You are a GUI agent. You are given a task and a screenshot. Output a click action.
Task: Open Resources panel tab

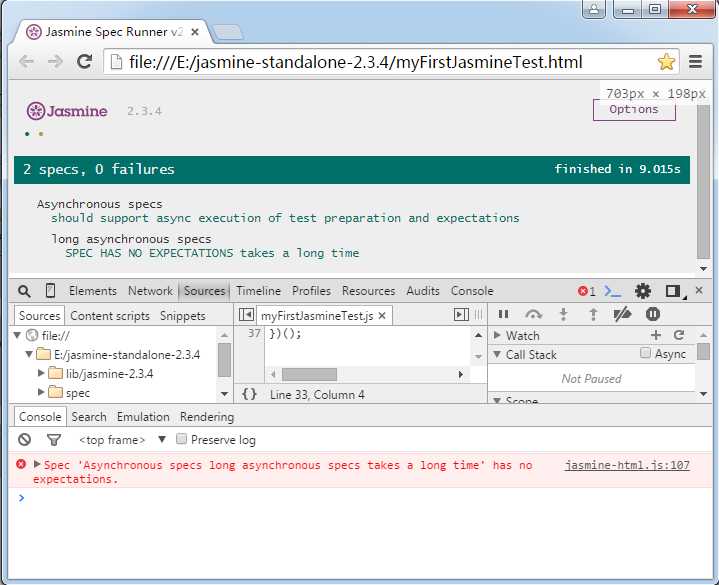pyautogui.click(x=368, y=291)
